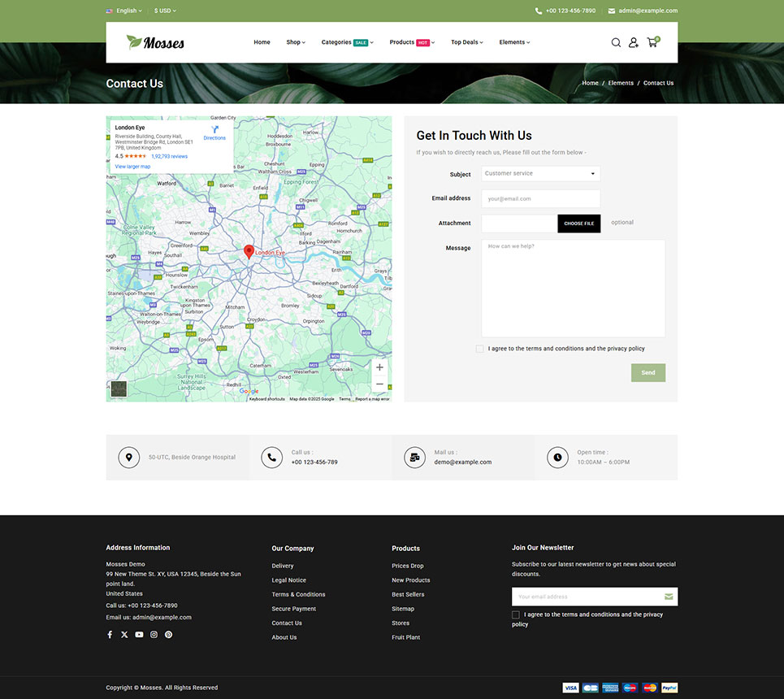
Task: Expand the English language selector
Action: click(x=124, y=11)
